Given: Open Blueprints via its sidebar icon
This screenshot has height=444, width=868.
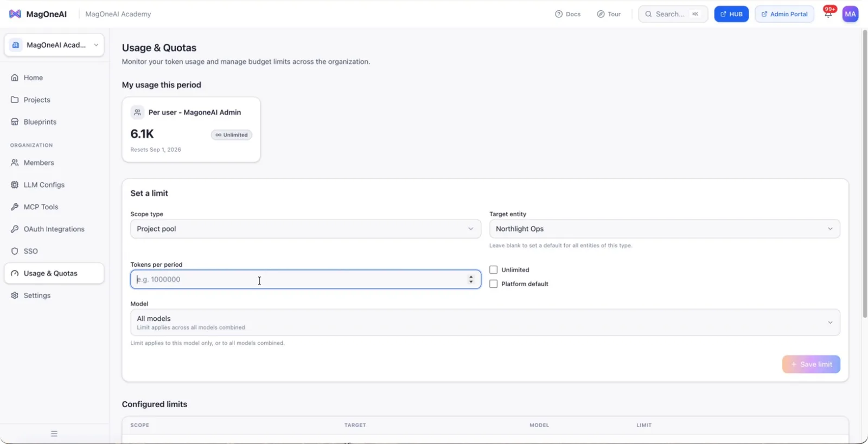Looking at the screenshot, I should 15,122.
